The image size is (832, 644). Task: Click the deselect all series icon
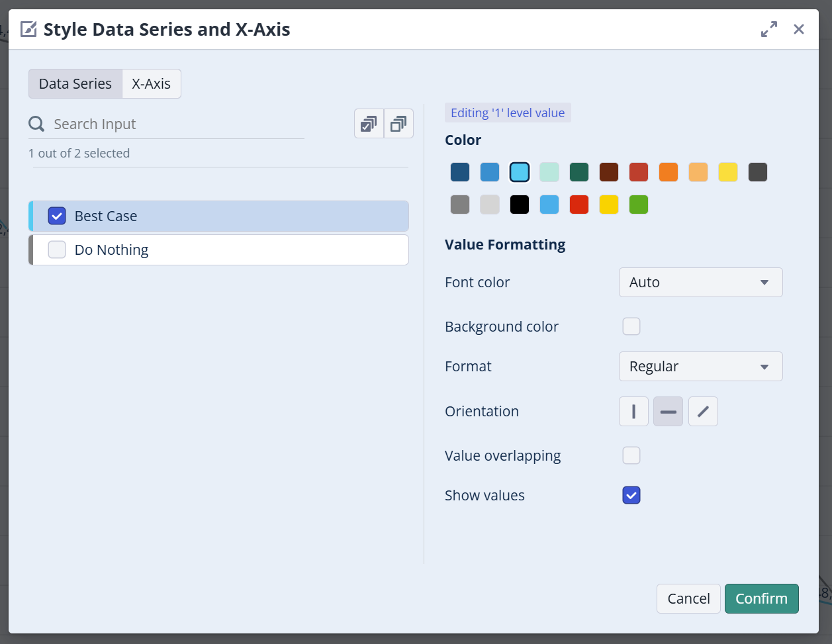pos(398,124)
